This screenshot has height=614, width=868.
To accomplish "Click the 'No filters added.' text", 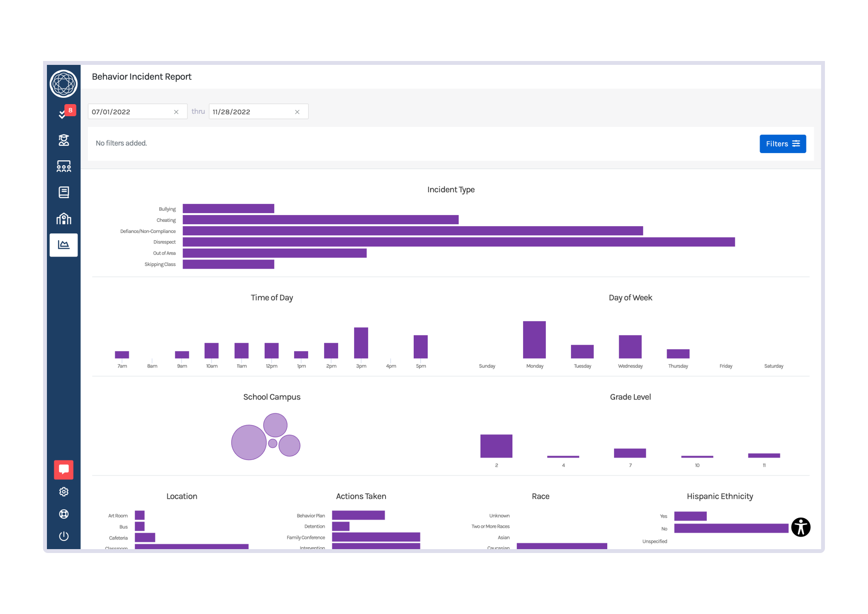I will tap(121, 143).
